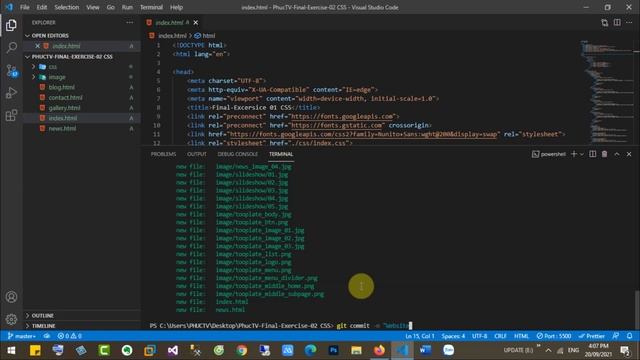The height and width of the screenshot is (360, 640).
Task: Open Firefox from the taskbar
Action: [379, 350]
